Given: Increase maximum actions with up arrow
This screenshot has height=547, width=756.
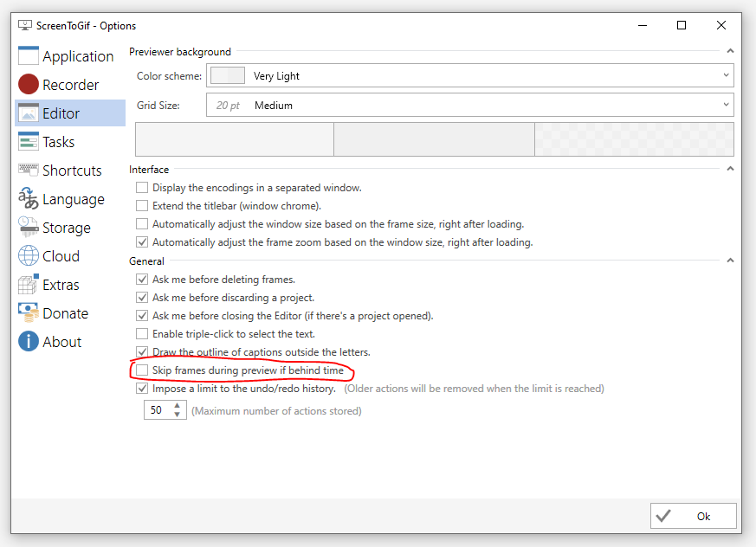Looking at the screenshot, I should click(x=178, y=406).
